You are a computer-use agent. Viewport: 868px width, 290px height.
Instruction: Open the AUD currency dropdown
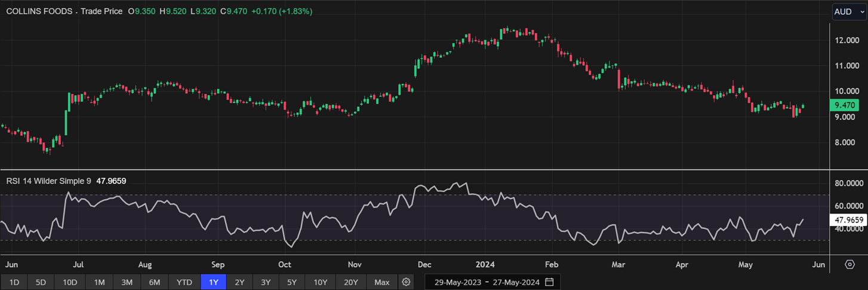pos(849,11)
